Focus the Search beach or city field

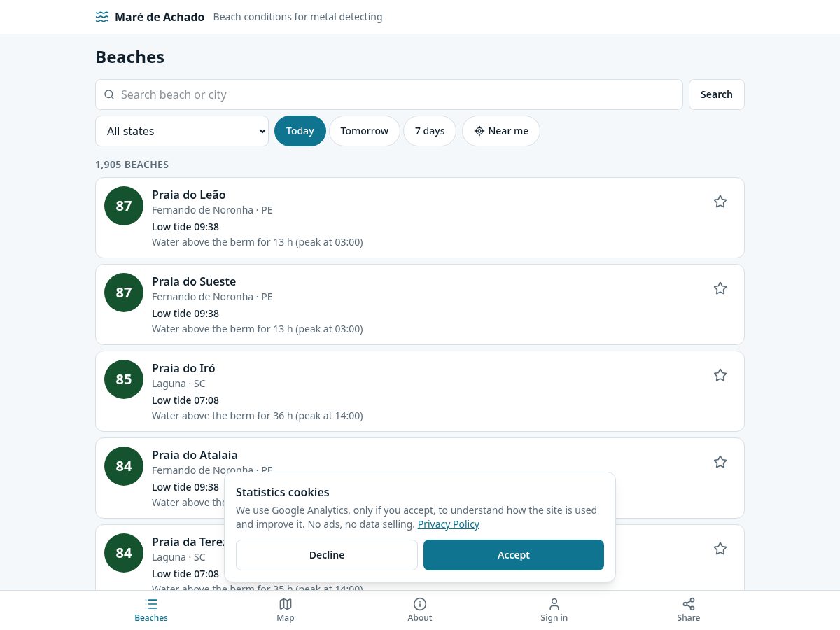click(x=389, y=94)
